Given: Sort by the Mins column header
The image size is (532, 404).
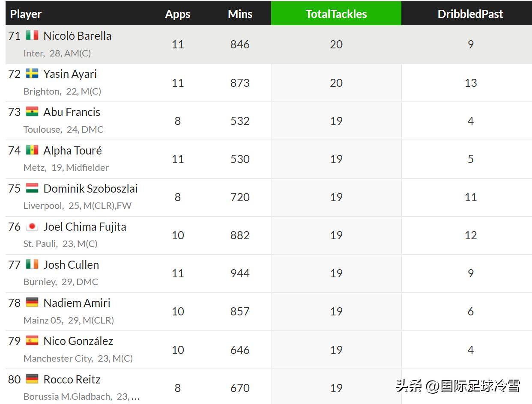Looking at the screenshot, I should tap(240, 14).
